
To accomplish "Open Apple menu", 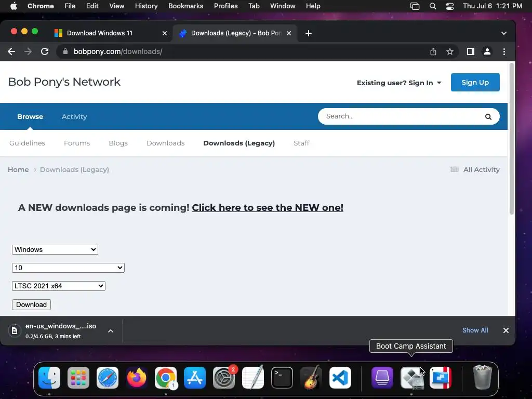I will click(x=14, y=6).
